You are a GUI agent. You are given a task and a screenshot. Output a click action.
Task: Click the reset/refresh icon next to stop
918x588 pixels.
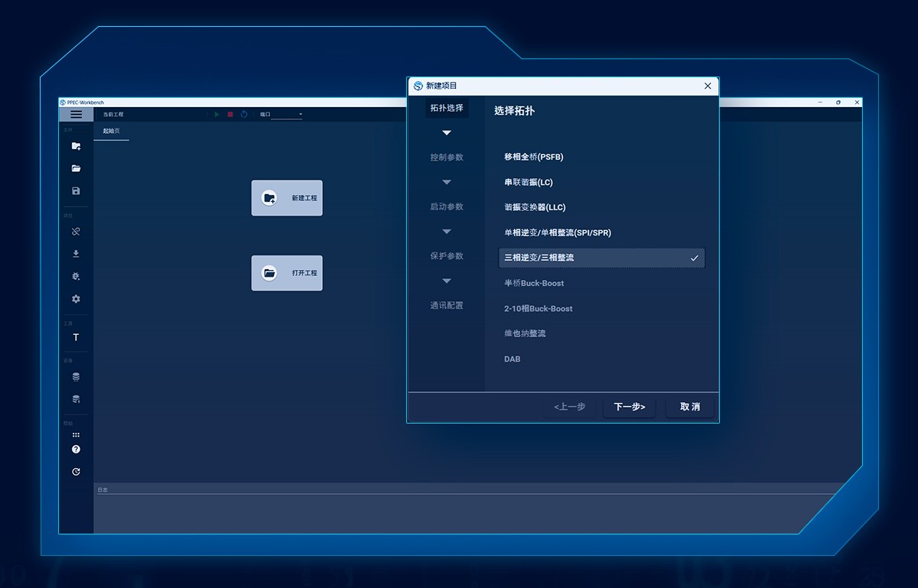[x=243, y=114]
